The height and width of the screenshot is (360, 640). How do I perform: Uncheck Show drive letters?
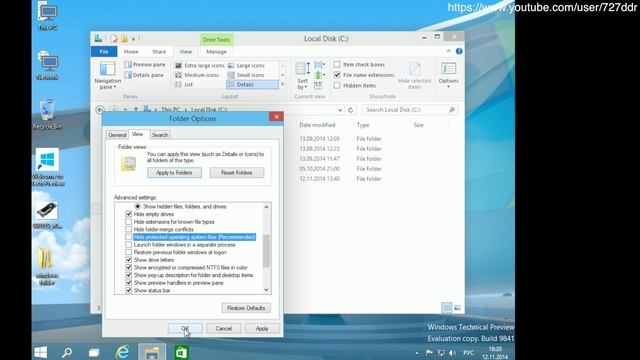click(129, 260)
